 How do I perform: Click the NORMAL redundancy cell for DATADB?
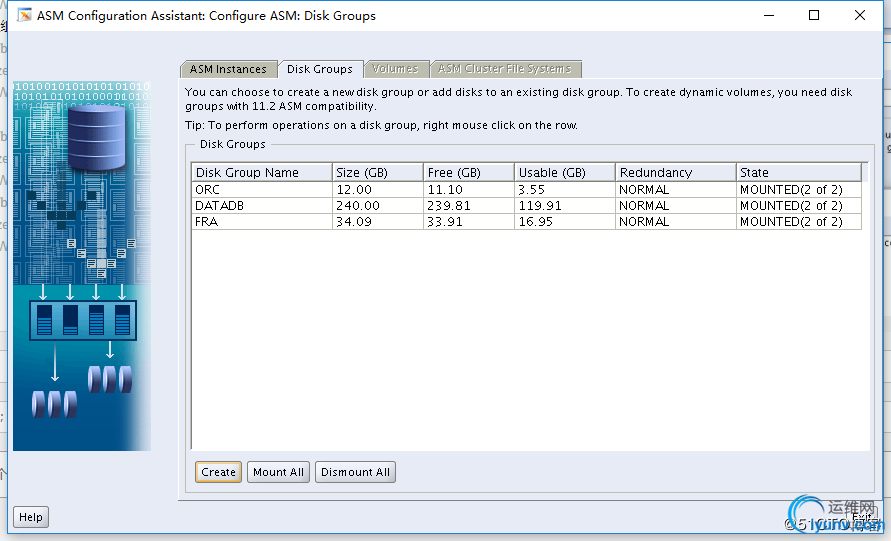tap(676, 205)
